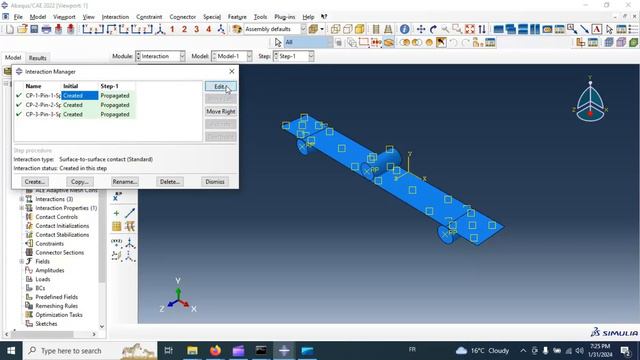This screenshot has height=360, width=640.
Task: Enable wireframe render style
Action: [336, 29]
